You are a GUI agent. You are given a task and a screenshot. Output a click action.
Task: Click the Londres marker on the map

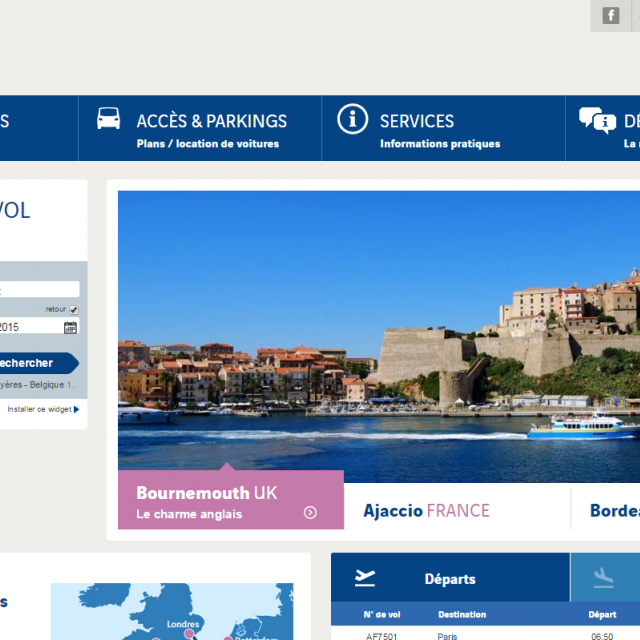coord(188,633)
